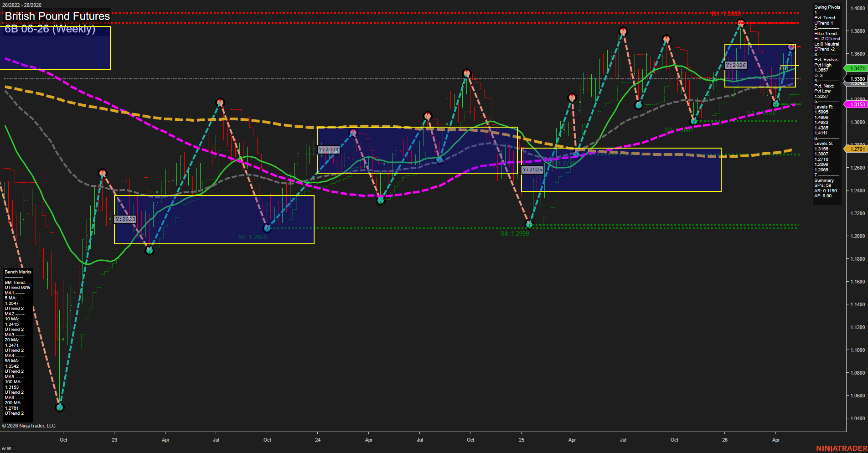
Task: Click the 55 MA: label in Bench Marks
Action: (12, 361)
